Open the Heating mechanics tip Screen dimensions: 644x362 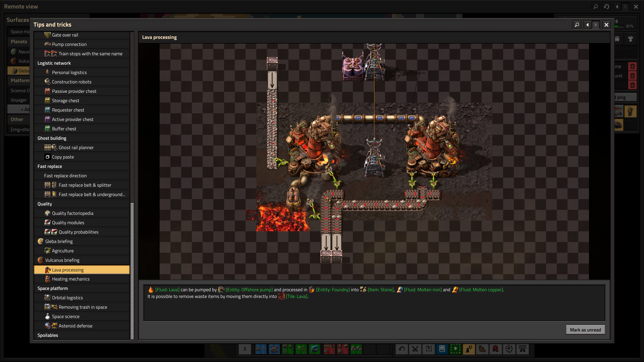(x=82, y=279)
